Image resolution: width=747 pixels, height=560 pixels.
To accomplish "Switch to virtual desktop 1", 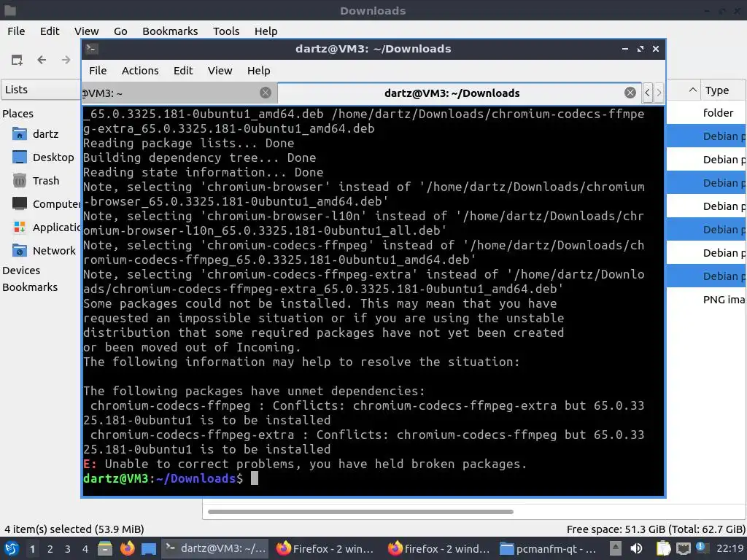I will (x=32, y=549).
